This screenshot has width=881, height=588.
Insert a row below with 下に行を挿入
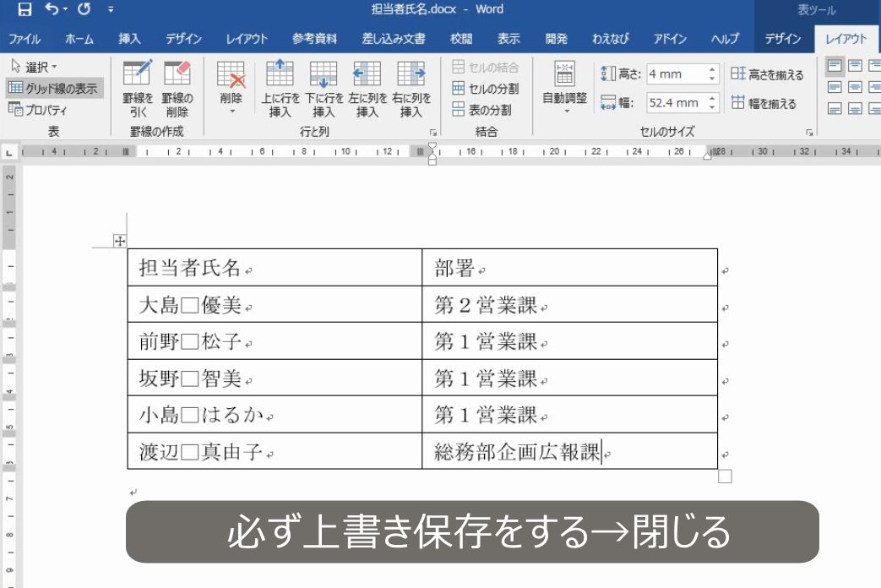pyautogui.click(x=324, y=87)
